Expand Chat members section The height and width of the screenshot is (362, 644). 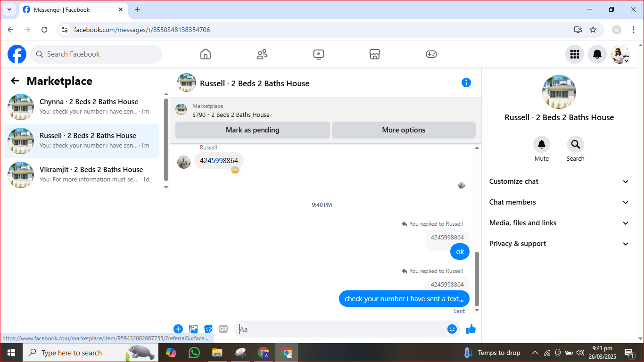(x=560, y=202)
